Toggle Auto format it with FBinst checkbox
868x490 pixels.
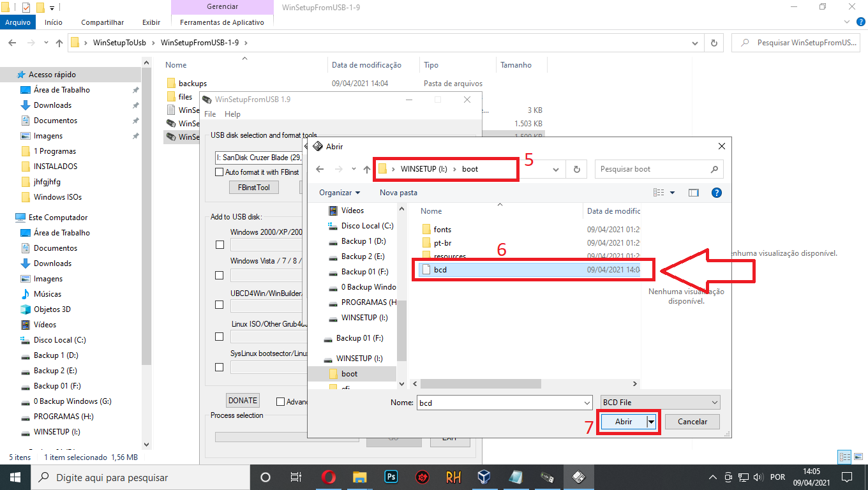click(220, 172)
